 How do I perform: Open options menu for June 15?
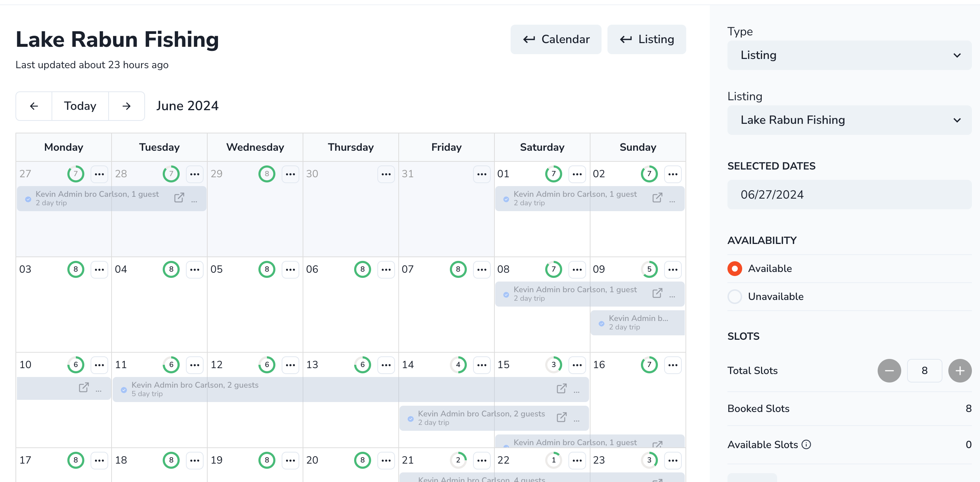coord(577,365)
